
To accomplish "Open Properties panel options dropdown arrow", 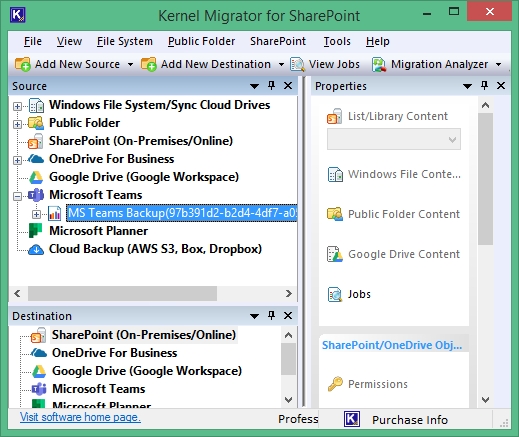I will click(x=467, y=86).
